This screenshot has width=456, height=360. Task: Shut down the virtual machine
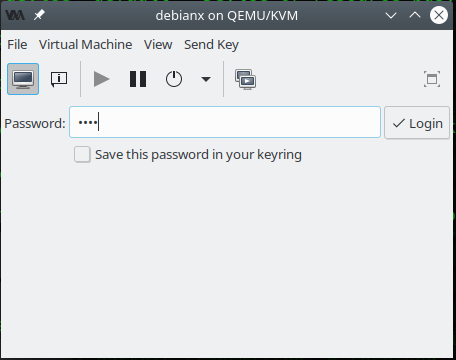click(x=174, y=79)
